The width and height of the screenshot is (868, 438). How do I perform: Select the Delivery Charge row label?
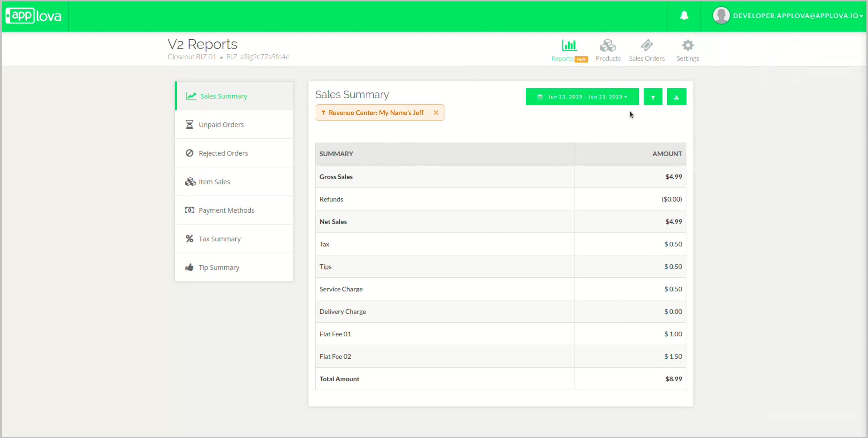[x=343, y=312]
